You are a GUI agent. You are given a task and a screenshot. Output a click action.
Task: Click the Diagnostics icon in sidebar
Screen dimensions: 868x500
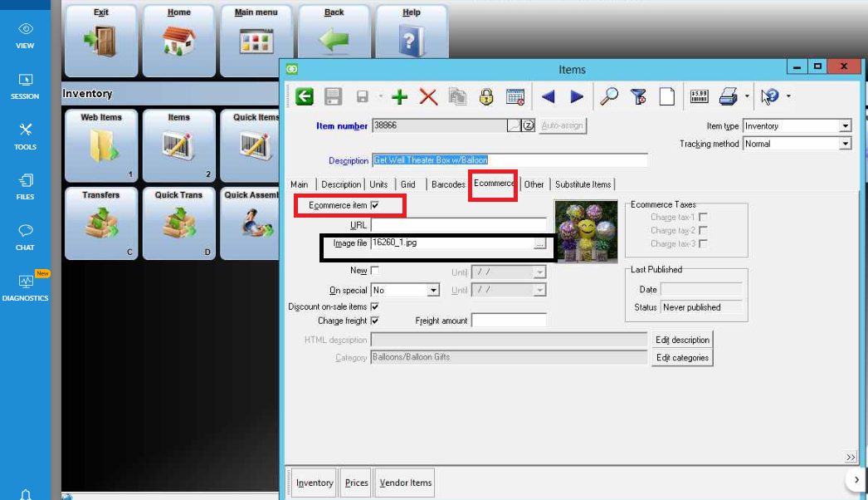click(25, 287)
